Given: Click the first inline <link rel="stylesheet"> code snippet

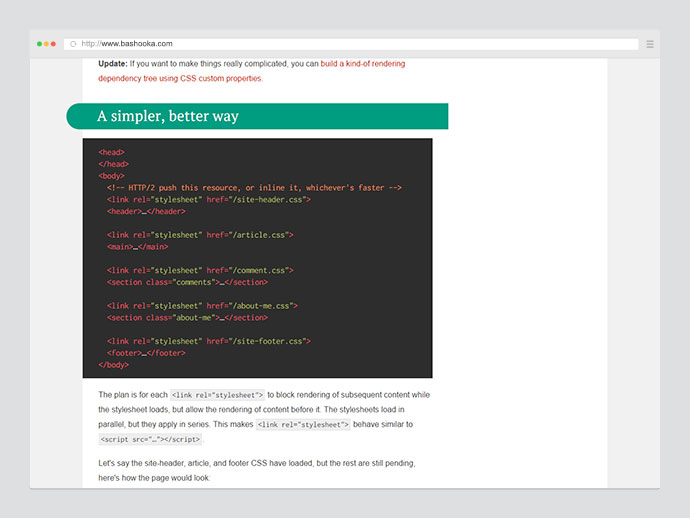Looking at the screenshot, I should point(217,395).
